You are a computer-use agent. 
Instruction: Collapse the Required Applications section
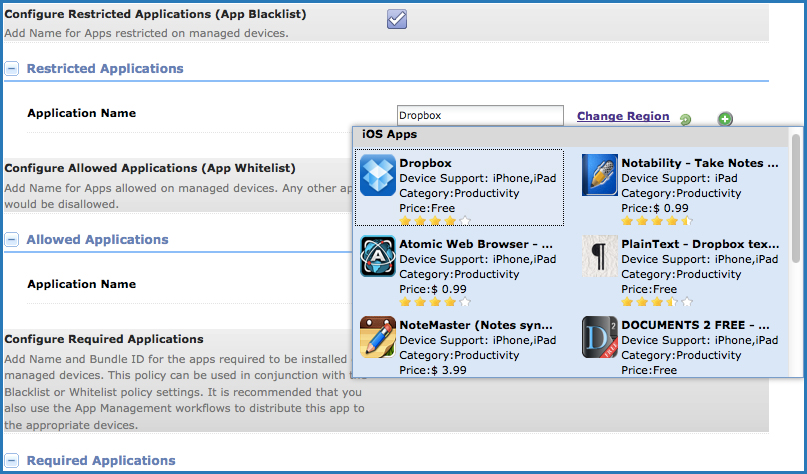tap(11, 460)
